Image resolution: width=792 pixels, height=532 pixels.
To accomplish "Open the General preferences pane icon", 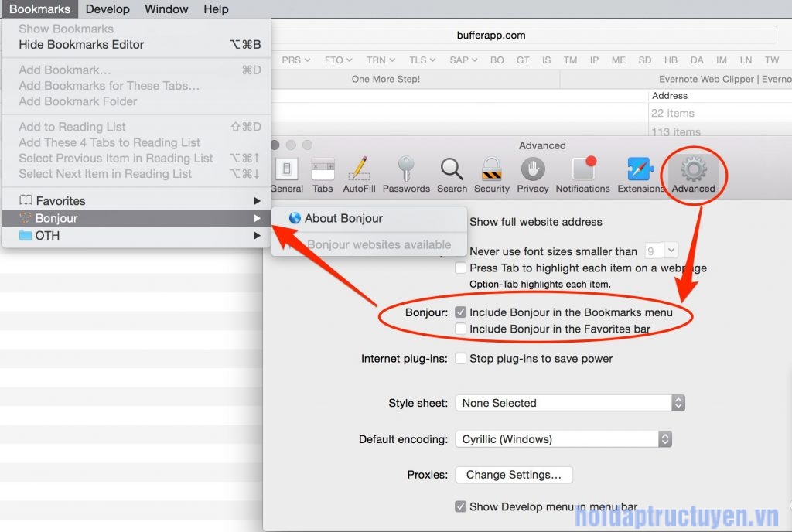I will coord(287,170).
